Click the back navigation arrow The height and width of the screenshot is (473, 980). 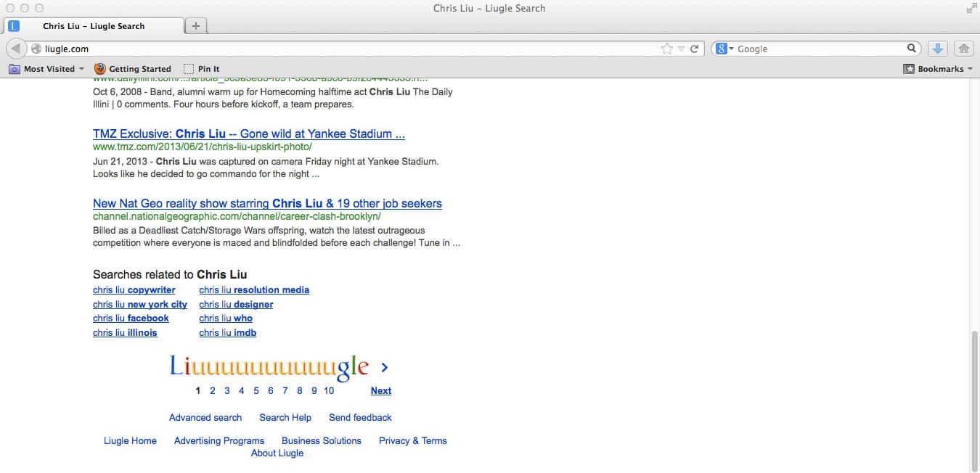coord(15,49)
